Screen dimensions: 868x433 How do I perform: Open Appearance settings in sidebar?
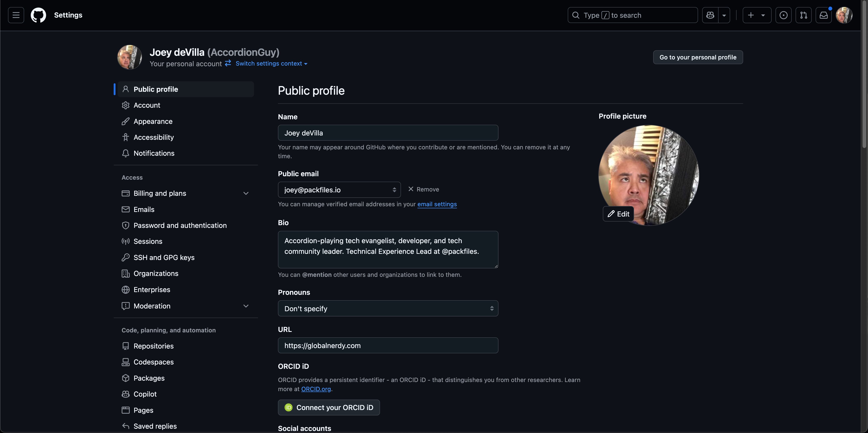click(x=186, y=121)
